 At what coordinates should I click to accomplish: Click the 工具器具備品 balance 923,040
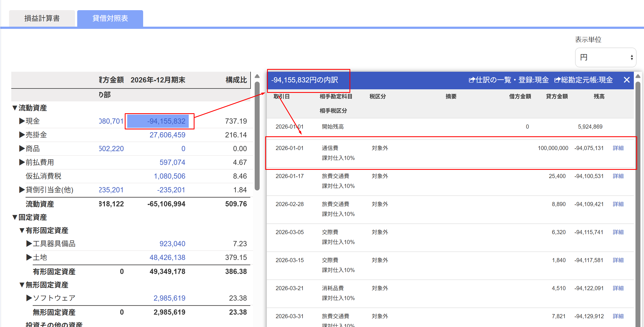172,244
